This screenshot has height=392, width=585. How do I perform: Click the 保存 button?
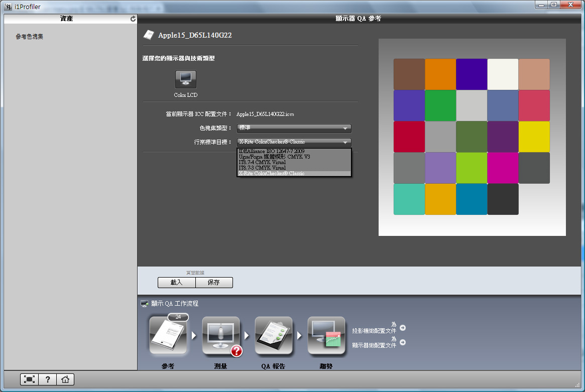[214, 283]
